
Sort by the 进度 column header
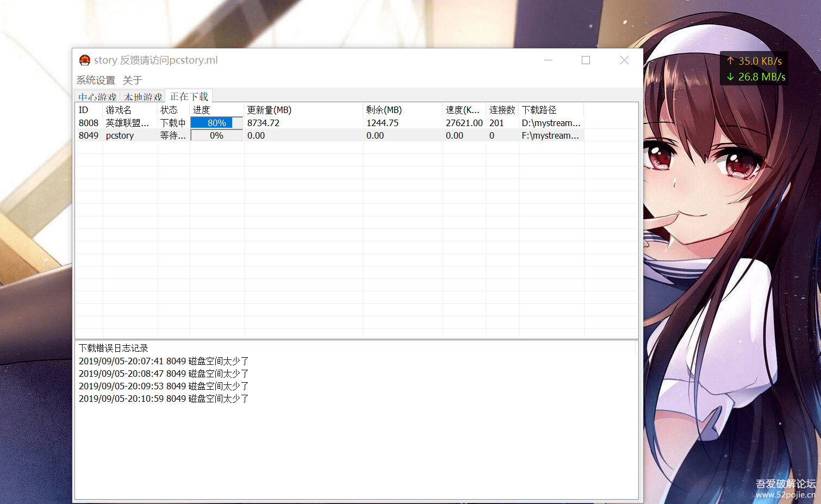217,110
